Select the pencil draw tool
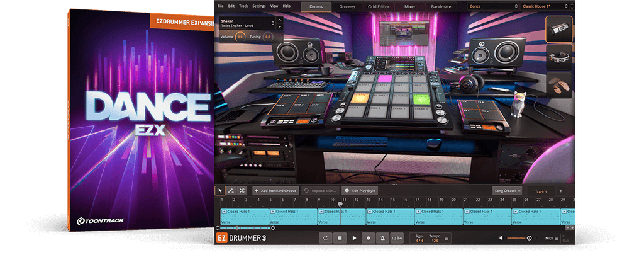Image resolution: width=644 pixels, height=262 pixels. coord(231,191)
